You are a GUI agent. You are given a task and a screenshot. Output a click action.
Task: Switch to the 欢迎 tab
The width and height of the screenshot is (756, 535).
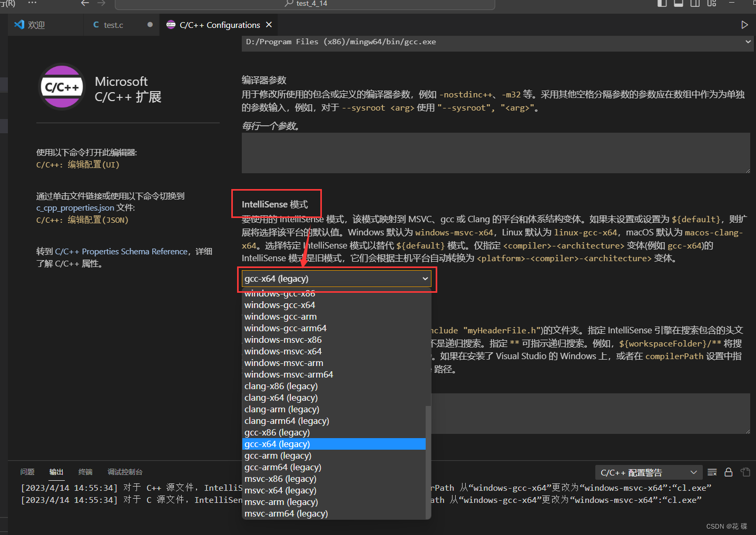coord(46,25)
